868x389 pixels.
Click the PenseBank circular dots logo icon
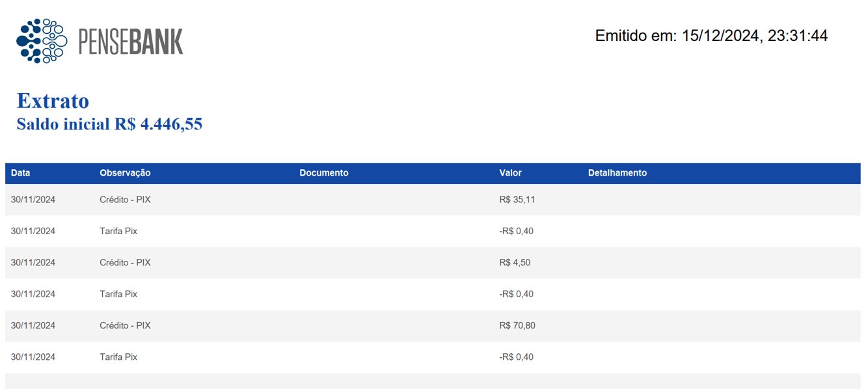pyautogui.click(x=42, y=41)
